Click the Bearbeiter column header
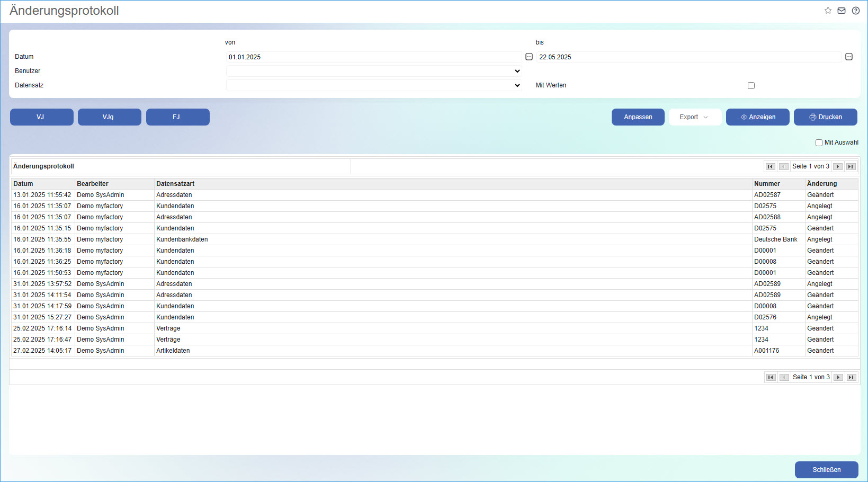Screen dimensions: 868x482 (93, 184)
